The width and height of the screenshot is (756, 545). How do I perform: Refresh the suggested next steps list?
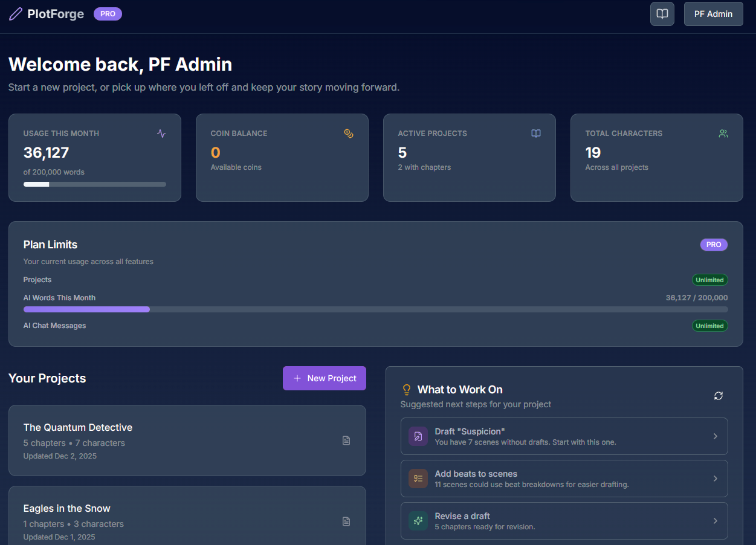[718, 396]
